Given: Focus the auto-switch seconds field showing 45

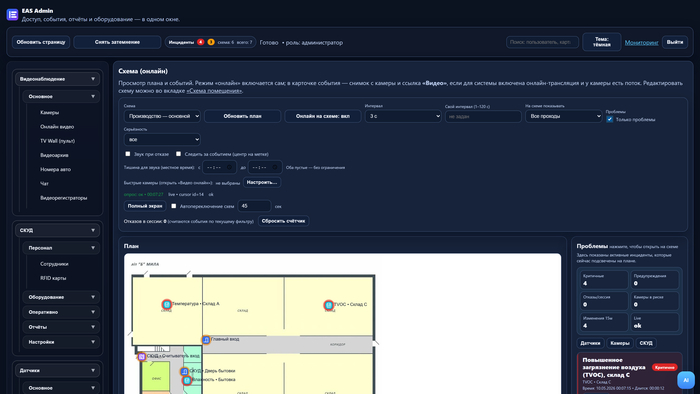Looking at the screenshot, I should pos(254,206).
